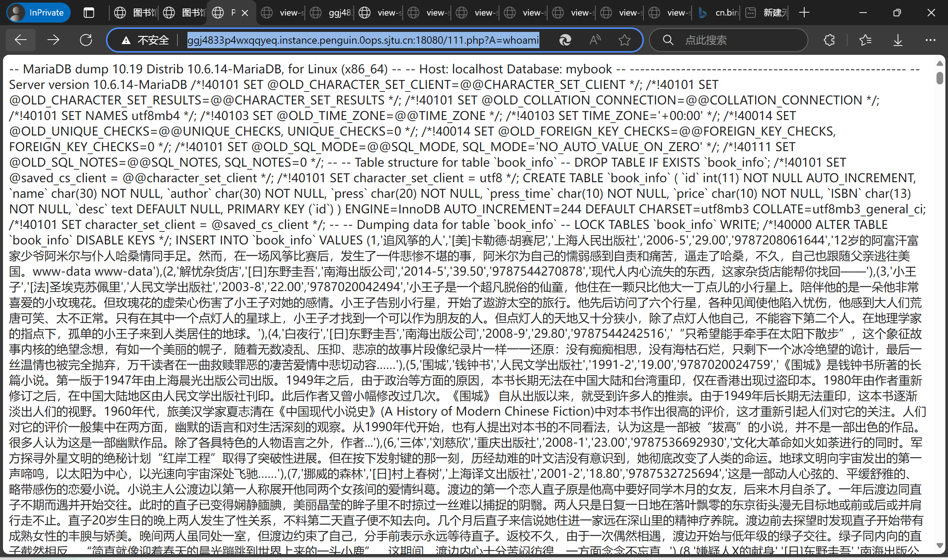Click the tab actions menu icon
The image size is (948, 560).
tap(89, 13)
